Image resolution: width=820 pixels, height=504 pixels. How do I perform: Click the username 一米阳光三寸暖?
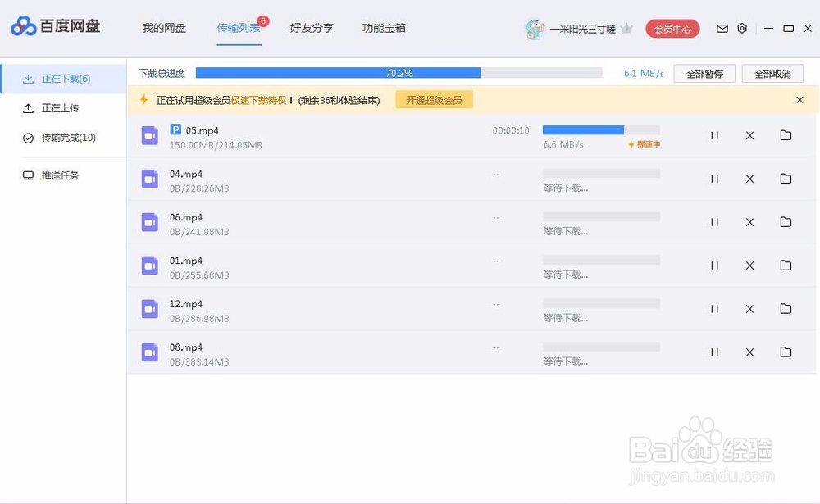(x=582, y=29)
